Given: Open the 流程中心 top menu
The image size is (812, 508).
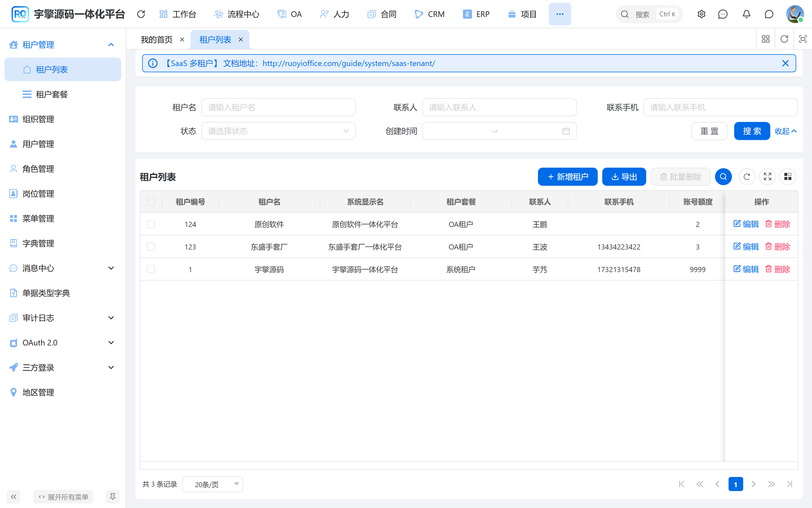Looking at the screenshot, I should pyautogui.click(x=237, y=14).
